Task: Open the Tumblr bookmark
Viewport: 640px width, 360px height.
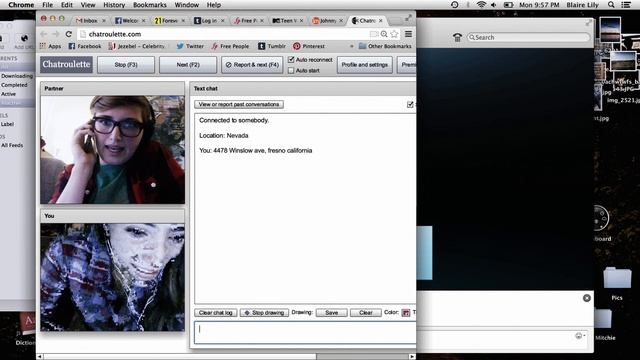Action: pyautogui.click(x=272, y=46)
